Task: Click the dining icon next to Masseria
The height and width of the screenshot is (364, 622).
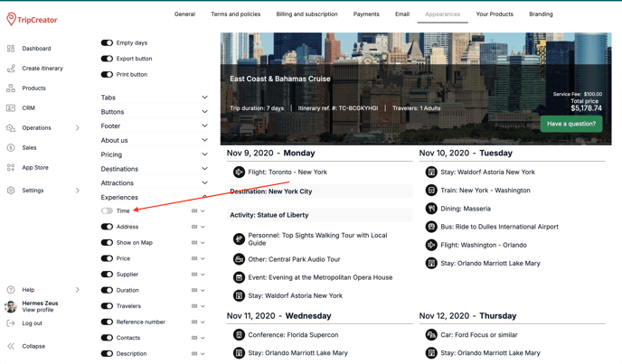Action: coord(431,209)
